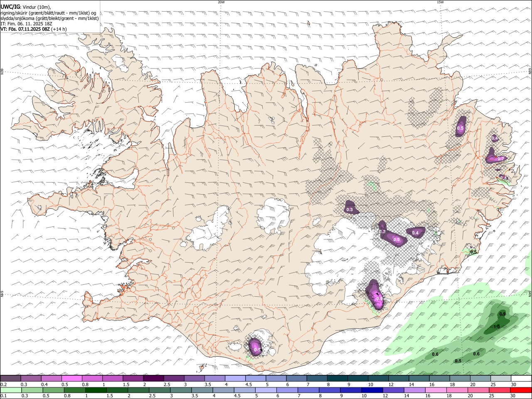
Task: Click upper legend swatch between 12 and 14
Action: (399, 378)
